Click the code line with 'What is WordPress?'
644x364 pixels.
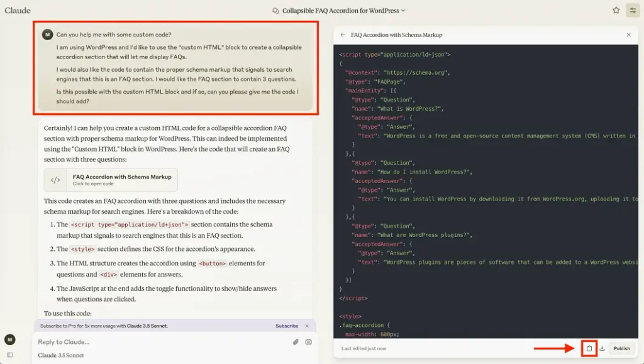click(397, 109)
